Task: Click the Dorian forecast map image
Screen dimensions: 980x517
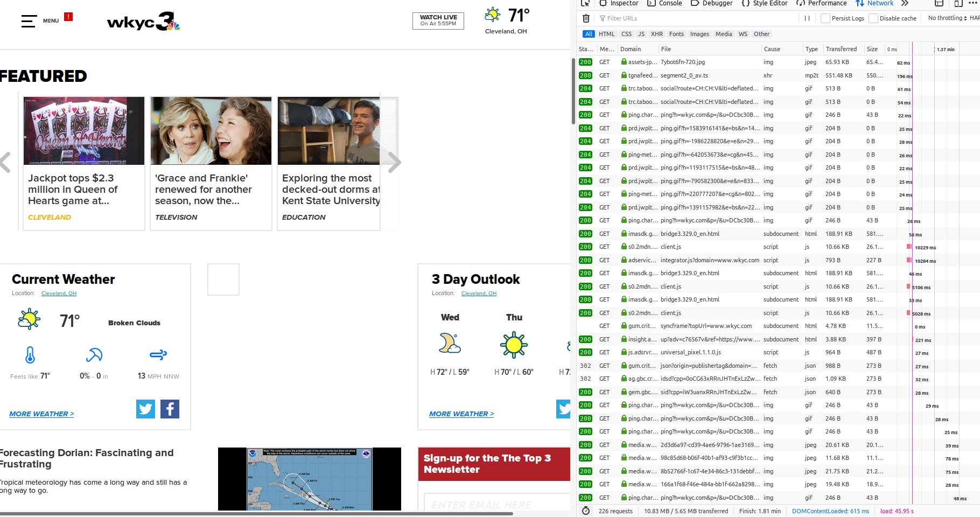Action: (x=310, y=479)
